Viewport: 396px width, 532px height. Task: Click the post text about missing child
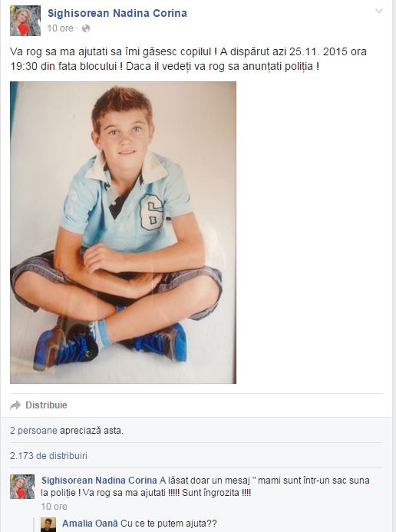point(188,58)
